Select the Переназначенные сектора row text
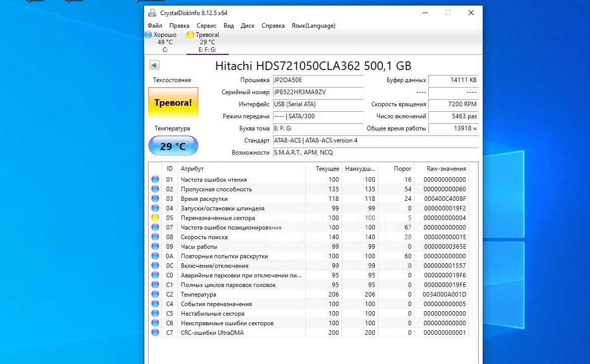590x364 pixels. point(218,217)
